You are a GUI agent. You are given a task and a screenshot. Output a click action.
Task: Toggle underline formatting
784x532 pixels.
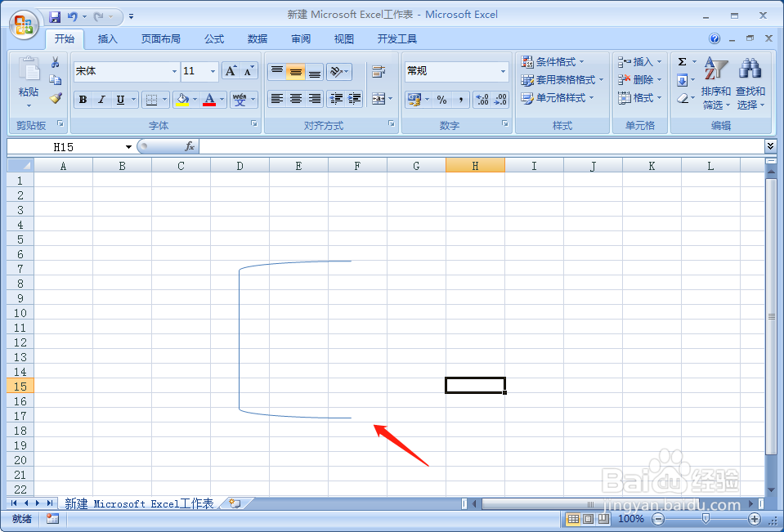[x=120, y=100]
